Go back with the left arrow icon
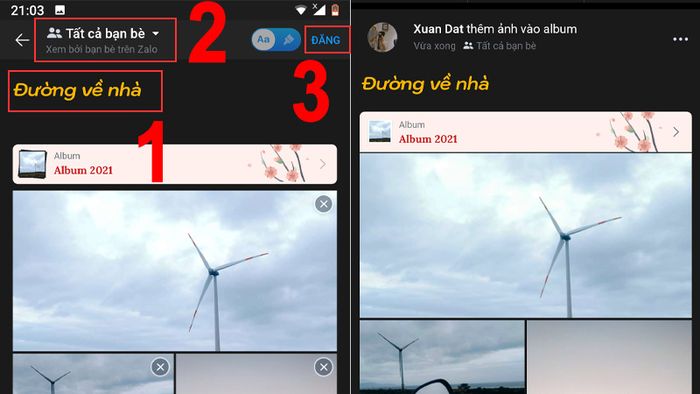The height and width of the screenshot is (394, 700). coord(22,40)
